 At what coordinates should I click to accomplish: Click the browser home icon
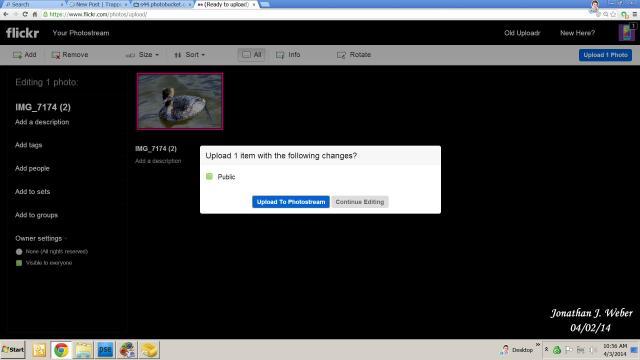click(35, 14)
